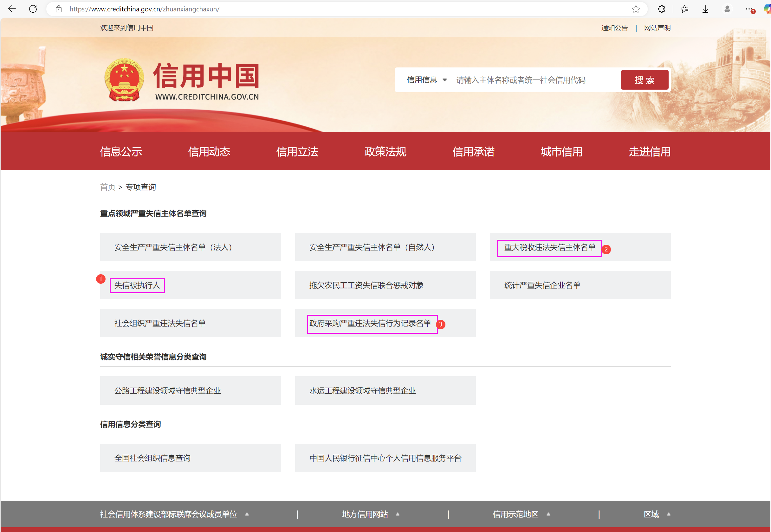Open the browser extensions puzzle icon
771x532 pixels.
point(661,9)
